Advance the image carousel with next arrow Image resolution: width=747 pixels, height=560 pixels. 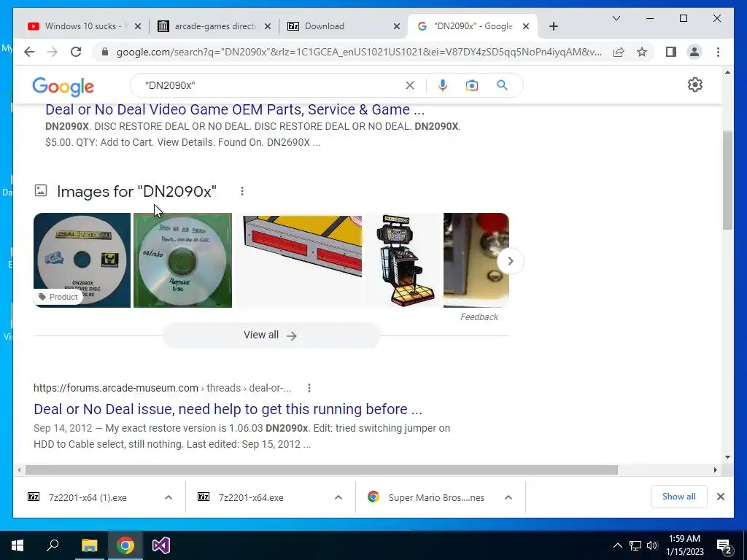pos(510,261)
